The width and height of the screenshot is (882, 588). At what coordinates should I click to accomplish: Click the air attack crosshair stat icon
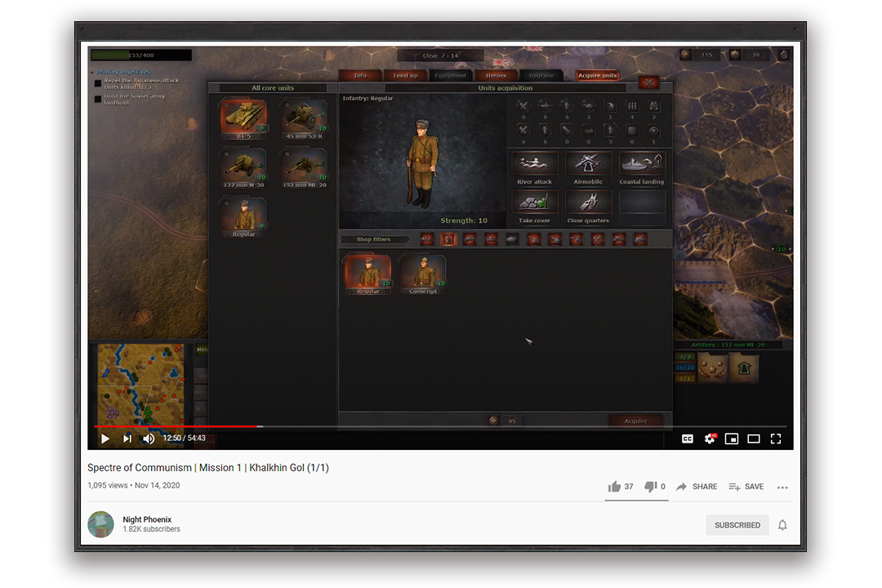(x=523, y=106)
